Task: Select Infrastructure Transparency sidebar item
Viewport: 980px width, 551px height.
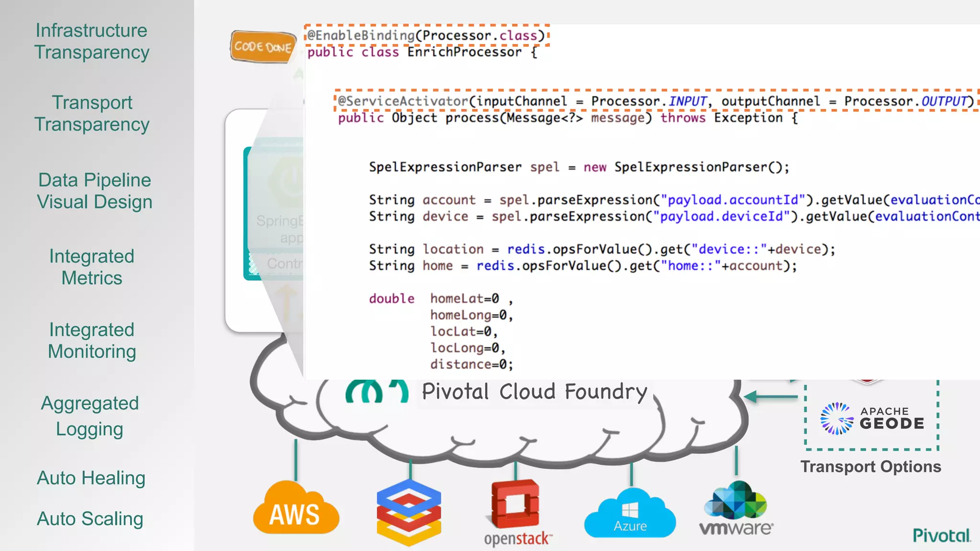Action: [x=92, y=41]
